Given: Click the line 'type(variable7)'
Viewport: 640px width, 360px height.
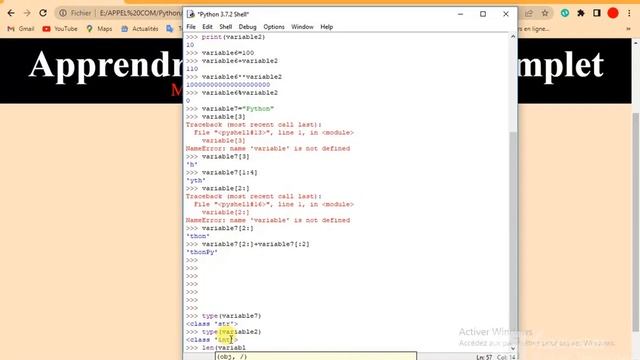Looking at the screenshot, I should 231,316.
